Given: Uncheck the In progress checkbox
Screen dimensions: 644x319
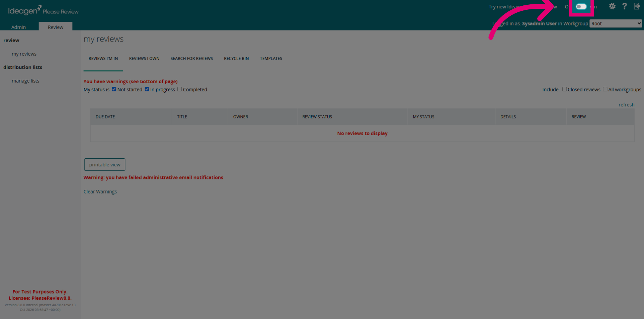Looking at the screenshot, I should (147, 89).
